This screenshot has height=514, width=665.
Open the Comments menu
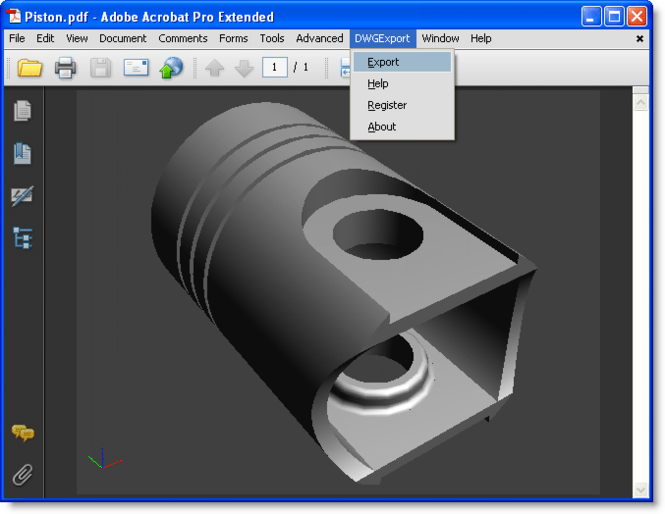pos(183,38)
